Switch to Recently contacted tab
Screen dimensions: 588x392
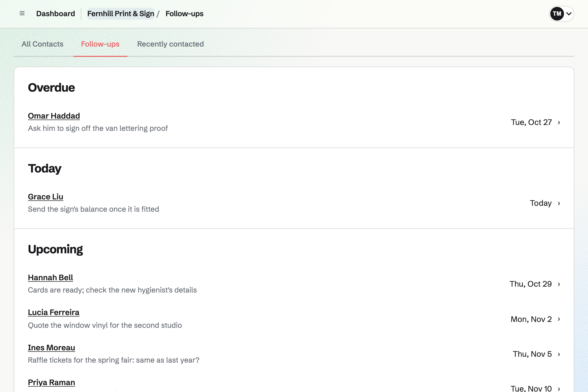click(171, 44)
